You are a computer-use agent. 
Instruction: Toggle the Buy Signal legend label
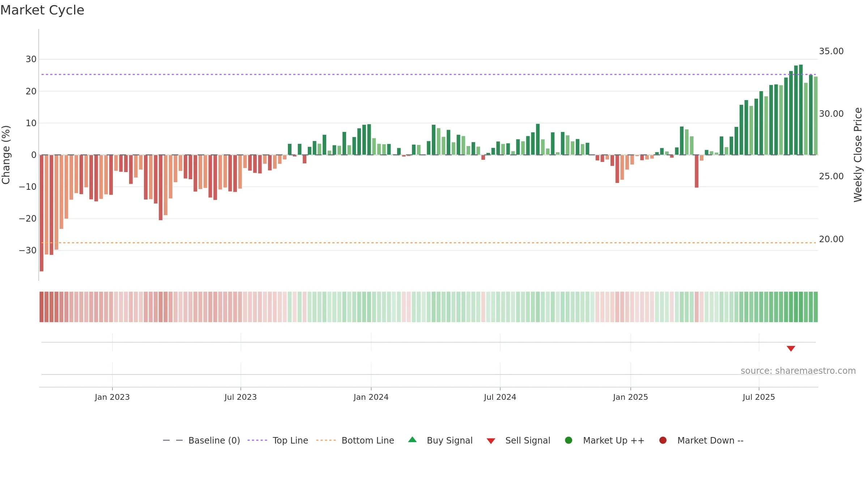(x=450, y=440)
